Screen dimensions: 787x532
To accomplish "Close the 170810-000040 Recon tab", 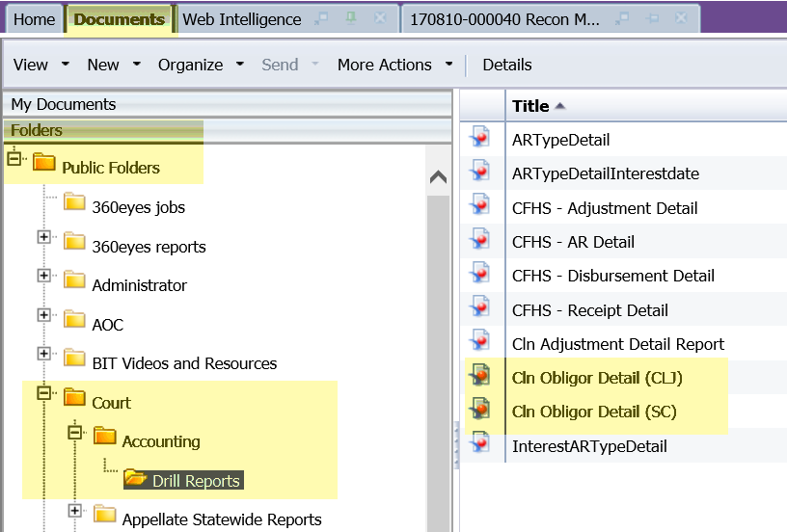I will 681,18.
